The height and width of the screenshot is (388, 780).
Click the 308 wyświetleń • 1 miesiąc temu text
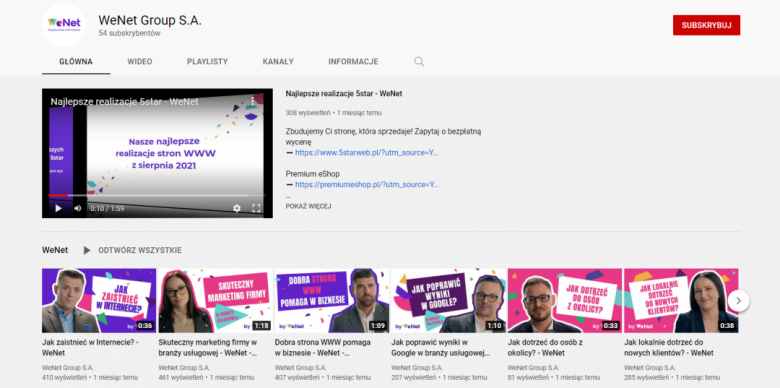coord(334,113)
